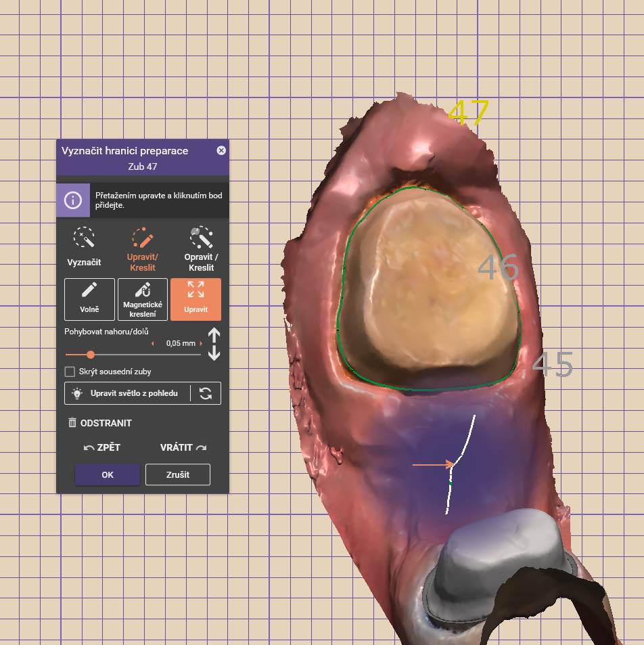This screenshot has width=644, height=645.
Task: Switch to Upravit/Kreslit mode
Action: [x=143, y=248]
